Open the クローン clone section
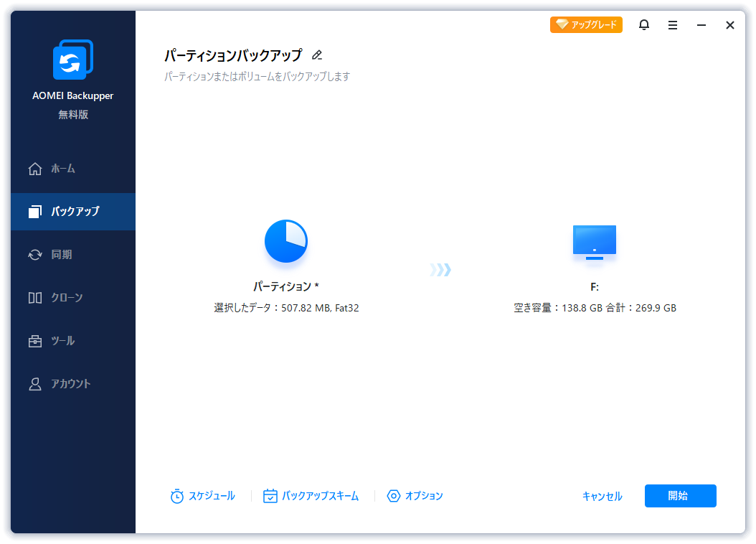The width and height of the screenshot is (756, 544). (x=73, y=298)
